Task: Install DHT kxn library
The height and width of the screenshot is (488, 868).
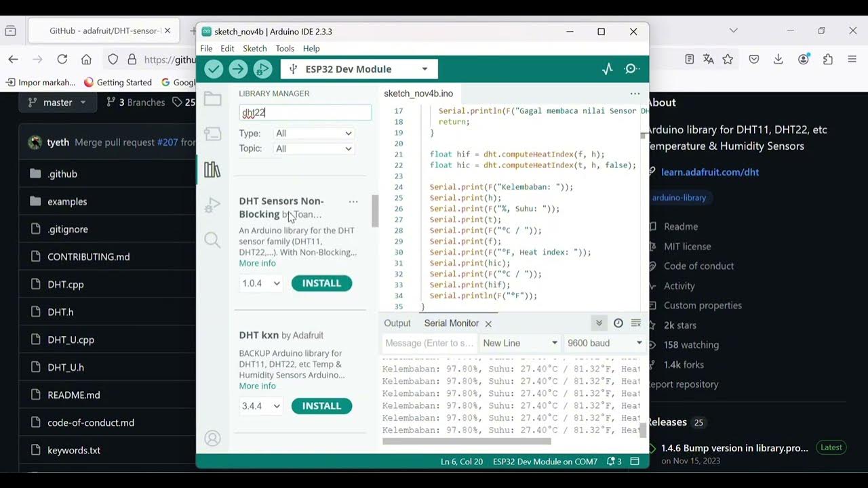Action: click(x=321, y=406)
